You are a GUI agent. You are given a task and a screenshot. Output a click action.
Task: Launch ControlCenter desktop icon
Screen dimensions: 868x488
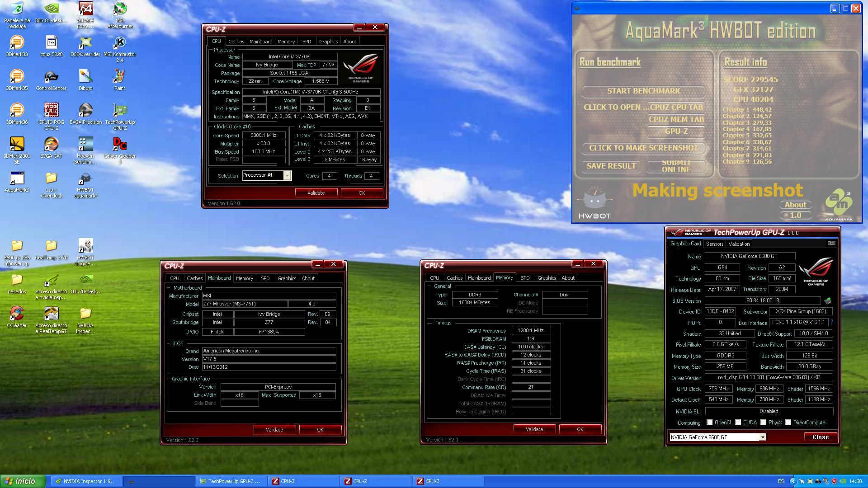51,80
